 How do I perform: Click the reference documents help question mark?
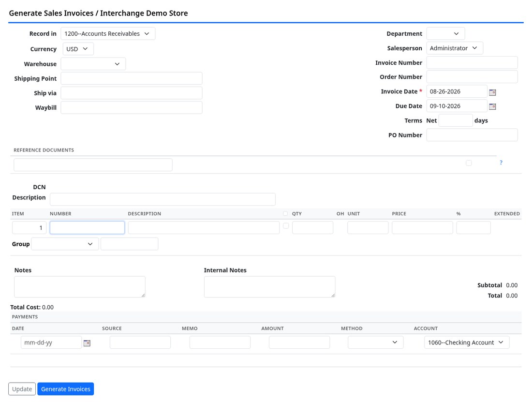pos(501,163)
